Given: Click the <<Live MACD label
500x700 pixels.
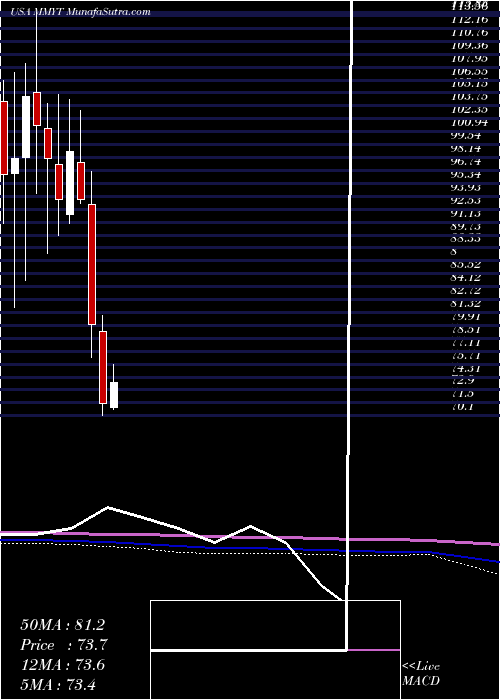Looking at the screenshot, I should point(421,674).
